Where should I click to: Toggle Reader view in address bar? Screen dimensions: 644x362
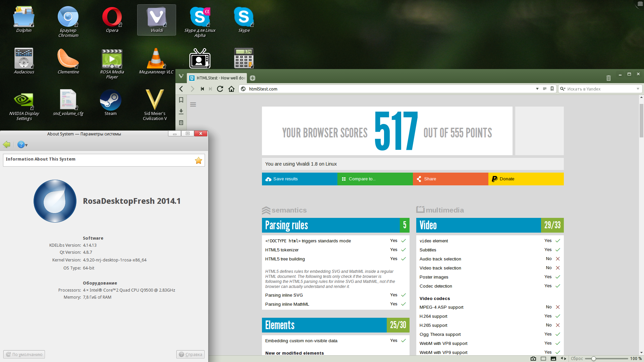pos(545,89)
